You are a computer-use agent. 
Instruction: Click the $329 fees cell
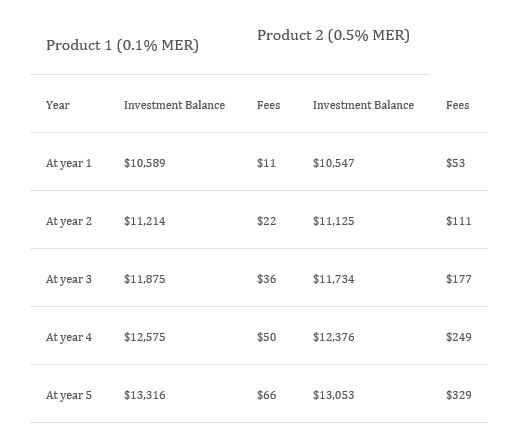pyautogui.click(x=459, y=395)
